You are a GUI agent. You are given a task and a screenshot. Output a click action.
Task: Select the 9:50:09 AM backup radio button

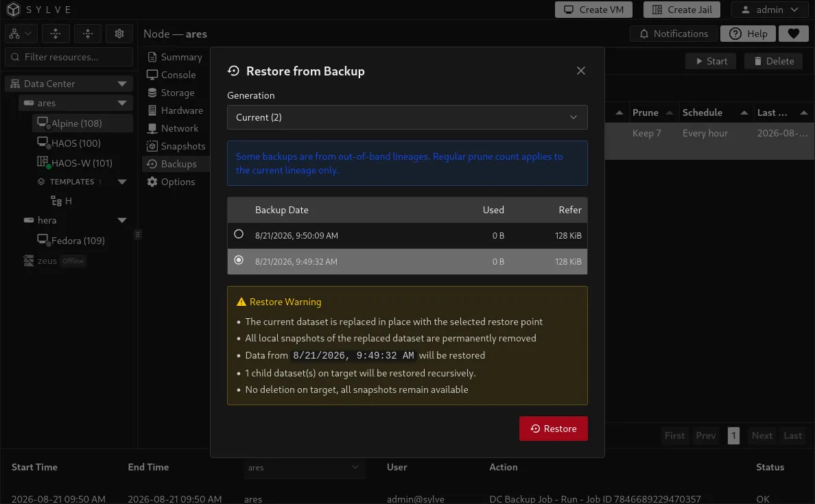point(239,235)
